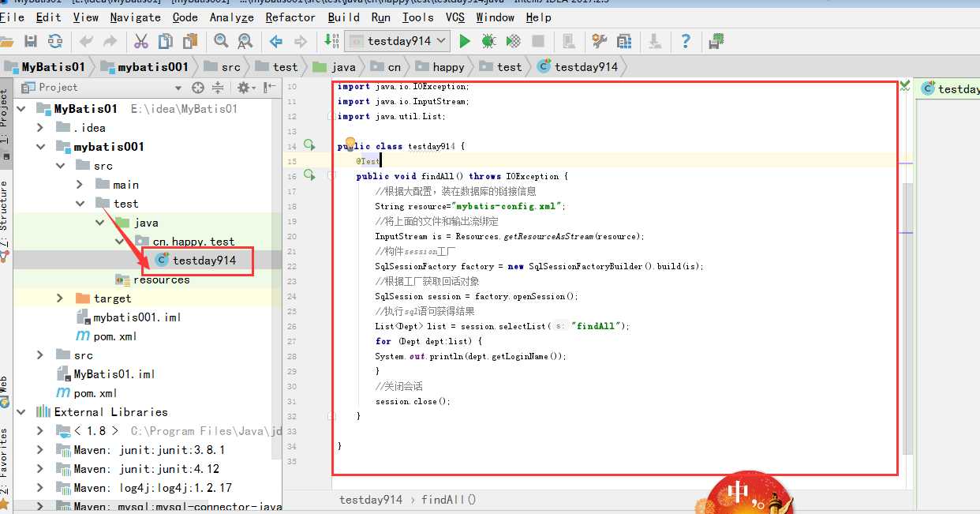Click run gutter icon next to class testday914
The height and width of the screenshot is (514, 980).
tap(309, 145)
